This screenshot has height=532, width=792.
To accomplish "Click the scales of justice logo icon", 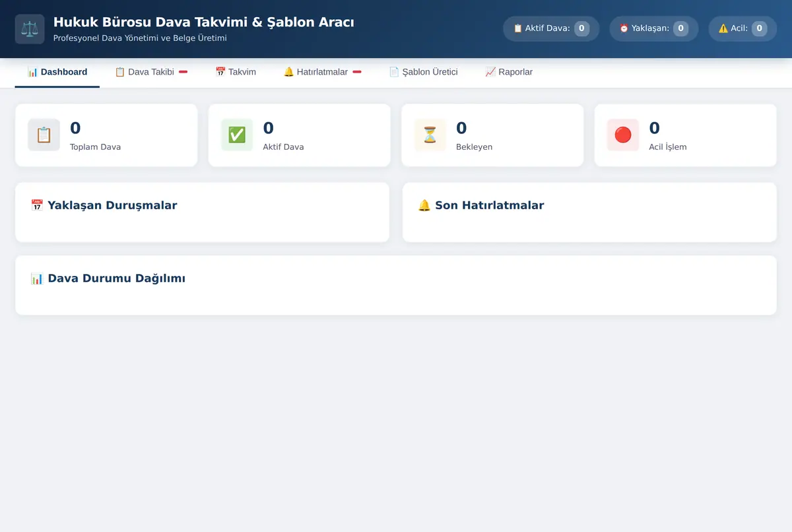I will 30,29.
